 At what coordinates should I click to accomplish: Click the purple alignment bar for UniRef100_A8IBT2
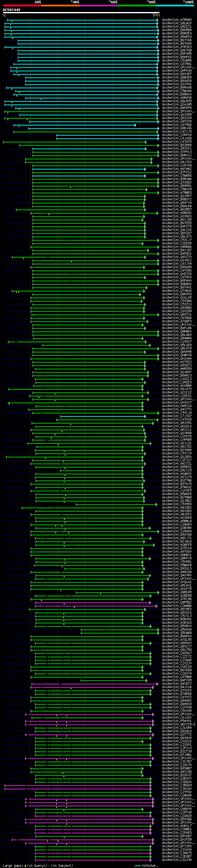click(x=94, y=684)
